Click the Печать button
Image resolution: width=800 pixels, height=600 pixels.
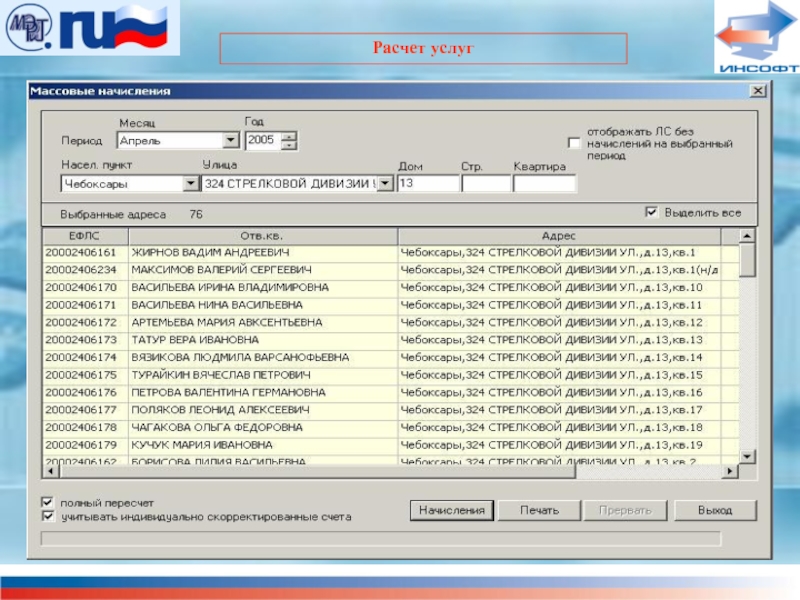(x=539, y=510)
